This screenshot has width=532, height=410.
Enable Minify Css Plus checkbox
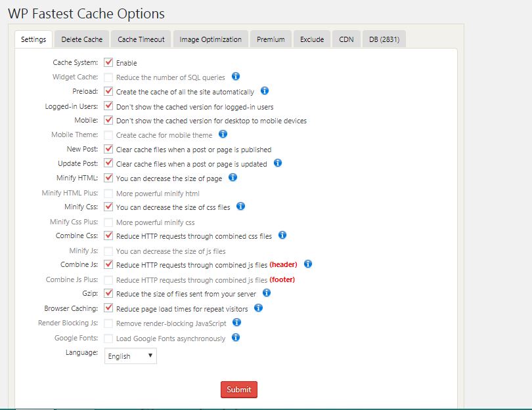point(108,222)
